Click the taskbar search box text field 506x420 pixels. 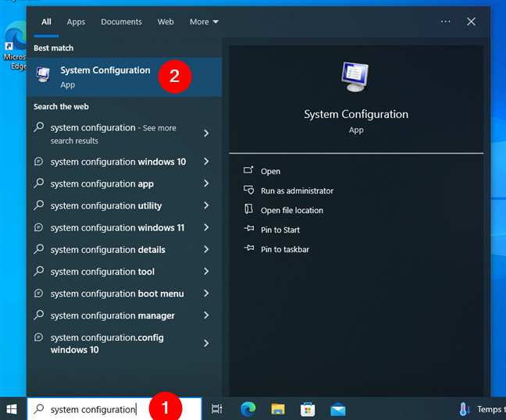pos(114,409)
